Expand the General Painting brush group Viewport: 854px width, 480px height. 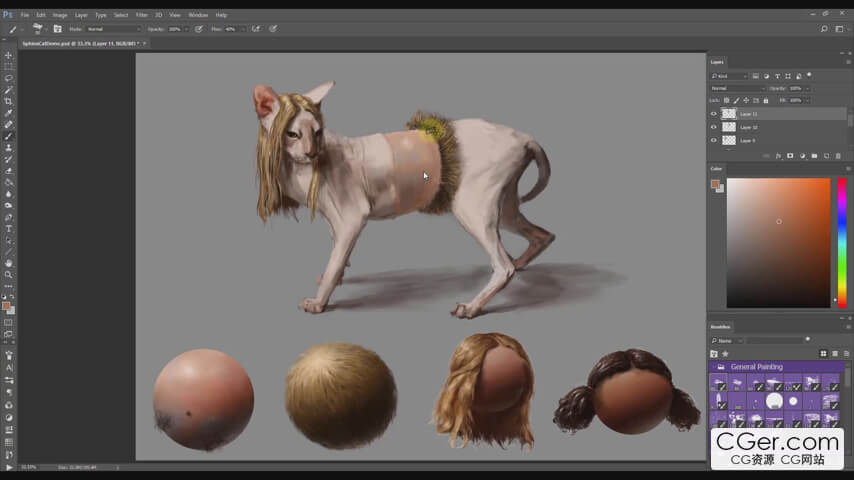715,367
